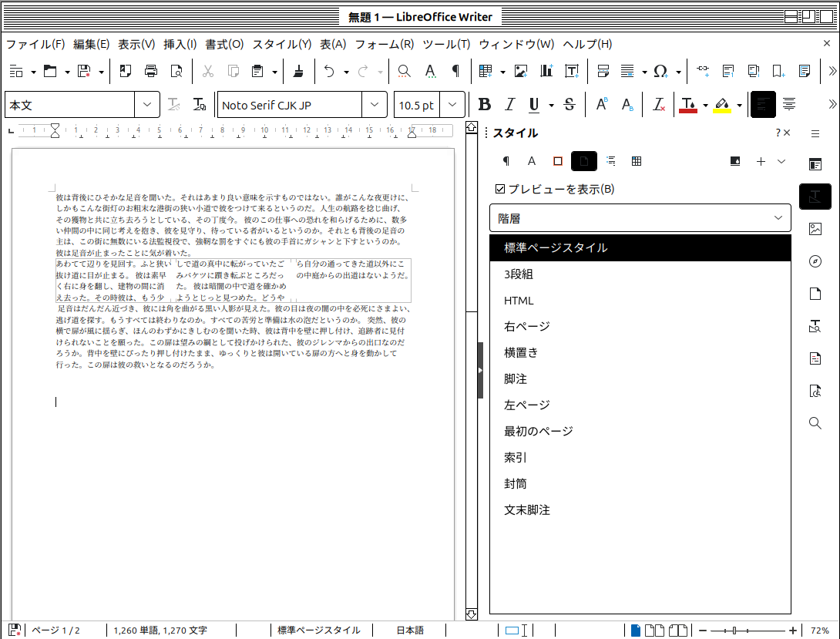Screen dimensions: 840x639
Task: Apply yellow highlighting color swatch
Action: [x=722, y=105]
